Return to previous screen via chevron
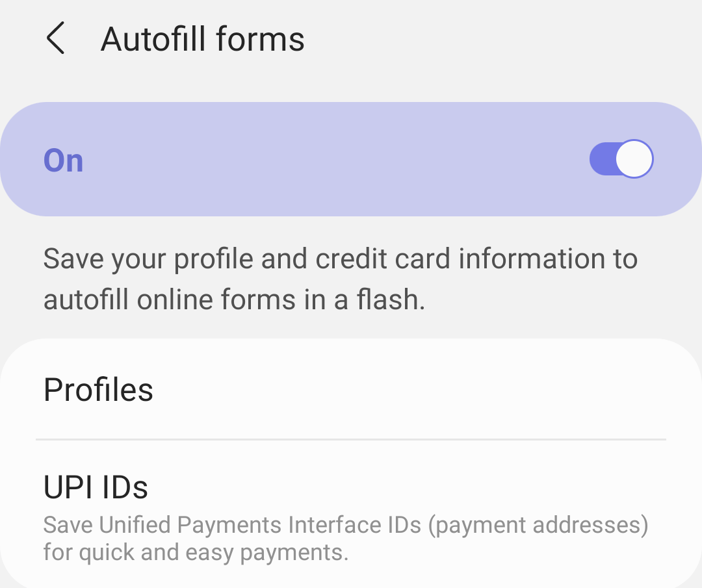The width and height of the screenshot is (702, 588). [57, 38]
